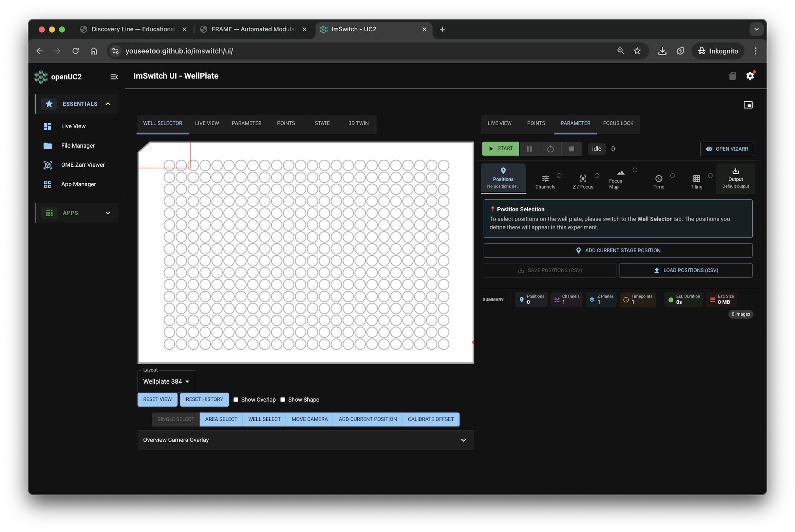795x532 pixels.
Task: Enable the Show Shape checkbox
Action: point(283,400)
